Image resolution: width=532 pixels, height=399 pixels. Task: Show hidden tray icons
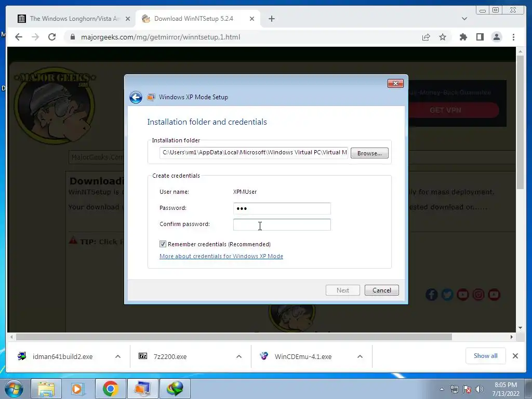442,389
